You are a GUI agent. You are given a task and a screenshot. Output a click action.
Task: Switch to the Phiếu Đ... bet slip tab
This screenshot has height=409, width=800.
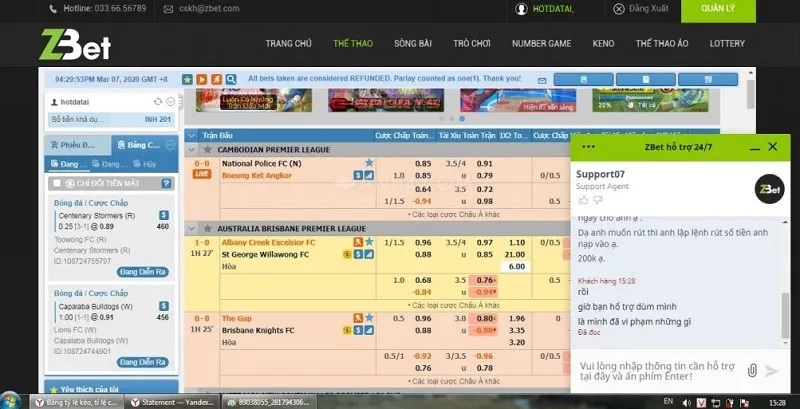tap(76, 145)
